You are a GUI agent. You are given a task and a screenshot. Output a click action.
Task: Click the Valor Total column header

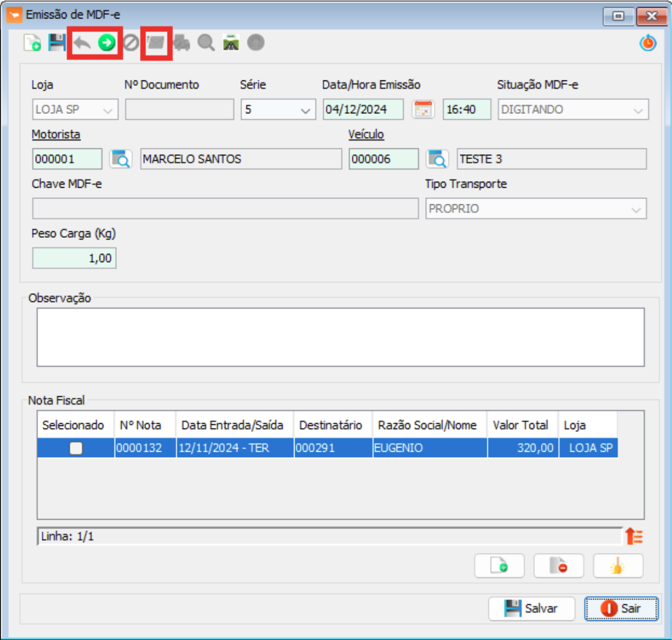521,425
